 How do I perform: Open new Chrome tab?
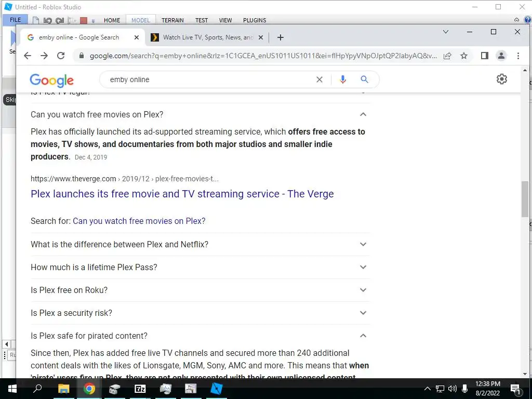point(280,37)
